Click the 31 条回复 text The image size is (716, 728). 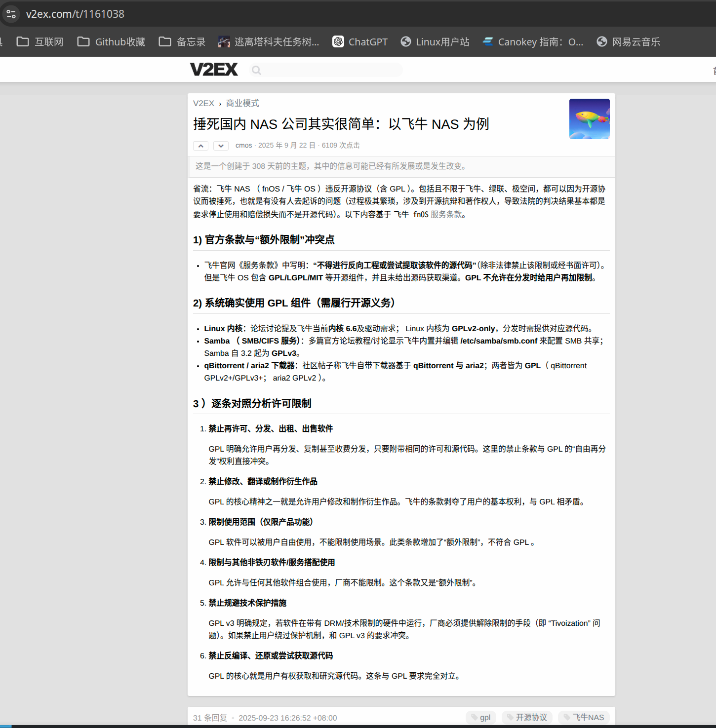[210, 718]
